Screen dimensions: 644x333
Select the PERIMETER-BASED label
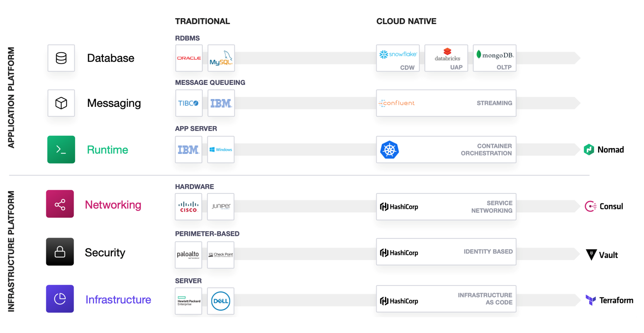207,234
